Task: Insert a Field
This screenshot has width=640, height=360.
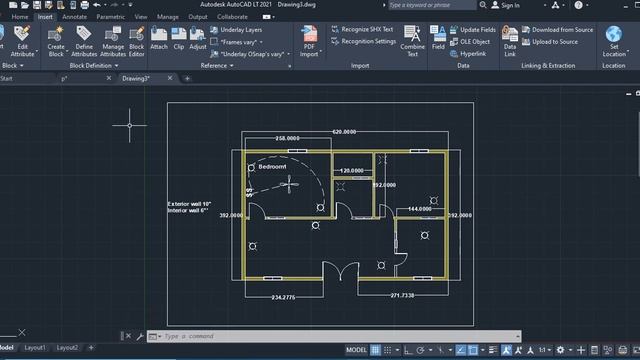Action: (x=438, y=38)
